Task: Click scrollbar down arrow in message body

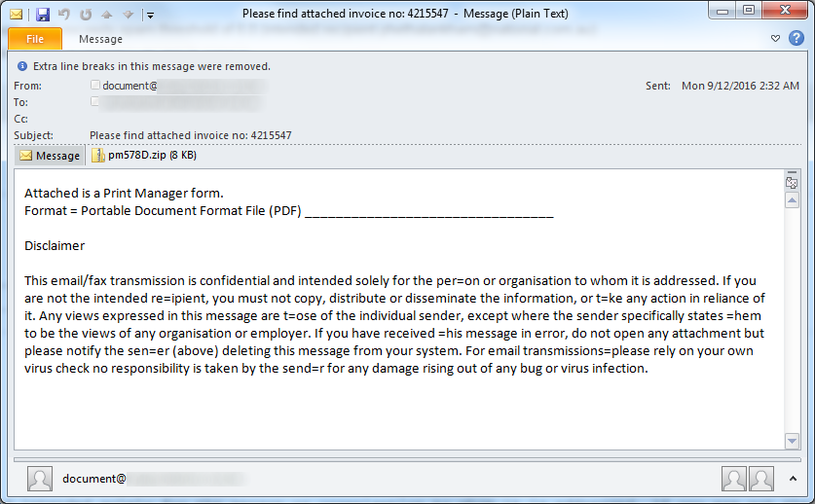Action: pyautogui.click(x=792, y=441)
